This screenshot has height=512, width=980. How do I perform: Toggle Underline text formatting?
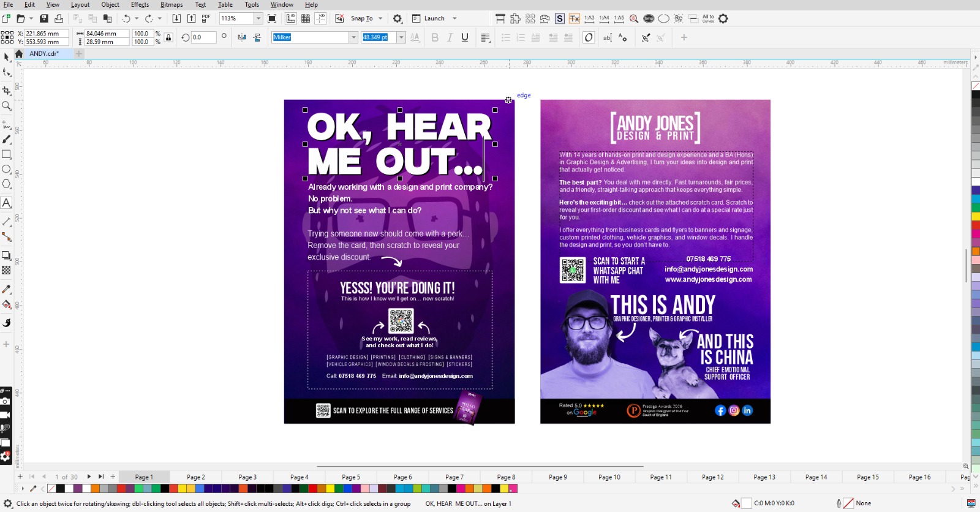click(x=465, y=37)
